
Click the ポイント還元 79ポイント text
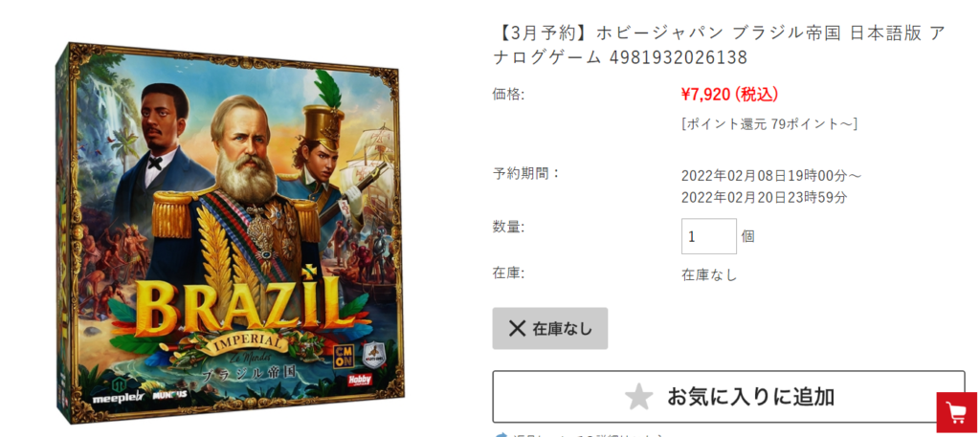point(769,123)
